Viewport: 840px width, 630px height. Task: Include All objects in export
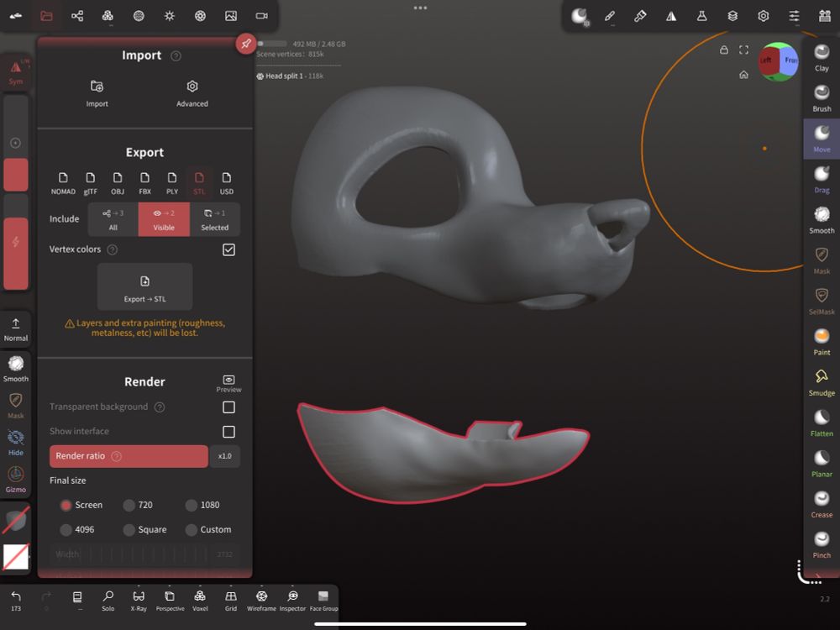tap(113, 219)
